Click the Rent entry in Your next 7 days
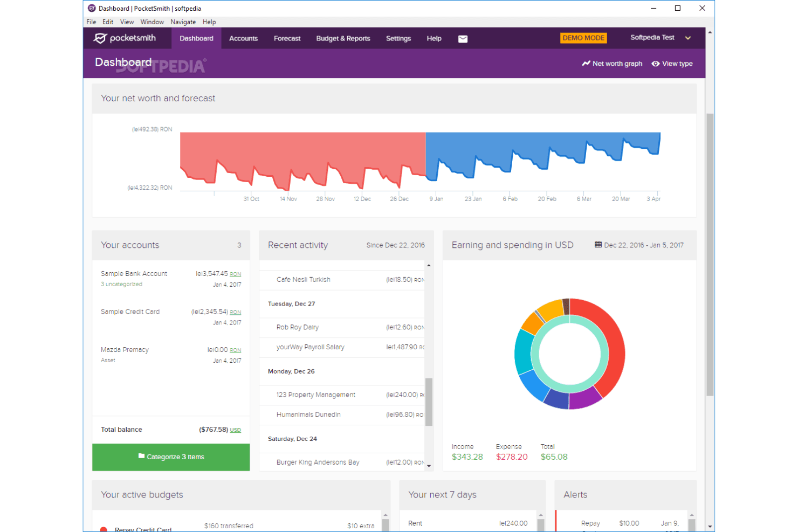 (x=468, y=523)
